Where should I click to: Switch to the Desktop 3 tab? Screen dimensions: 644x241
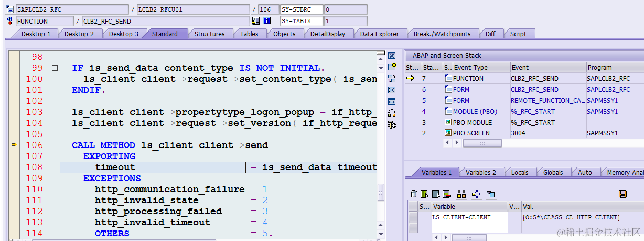coord(124,34)
